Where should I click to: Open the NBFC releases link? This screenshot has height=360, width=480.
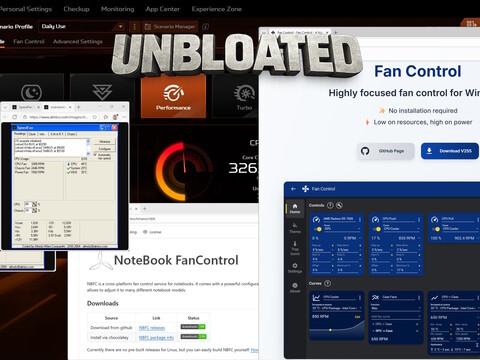152,328
